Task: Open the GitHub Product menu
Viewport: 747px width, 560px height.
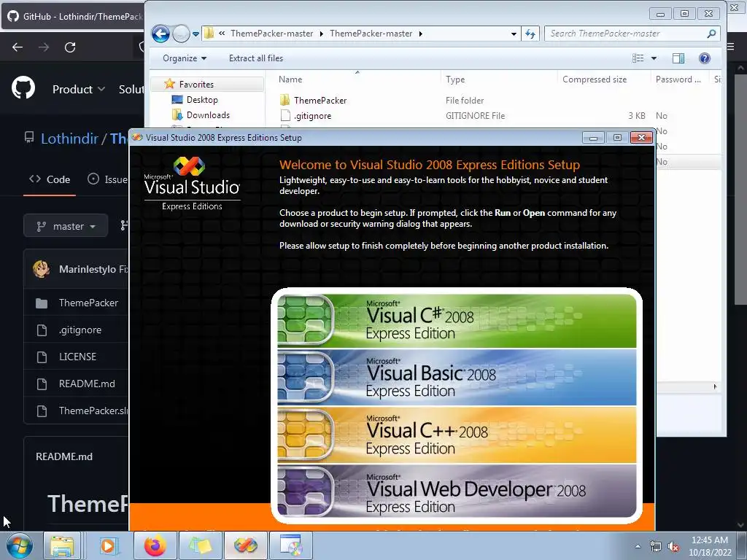Action: [79, 89]
